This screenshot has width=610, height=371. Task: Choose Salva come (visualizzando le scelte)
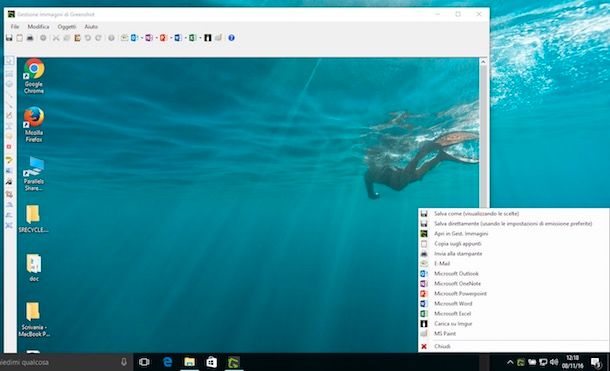click(x=514, y=214)
